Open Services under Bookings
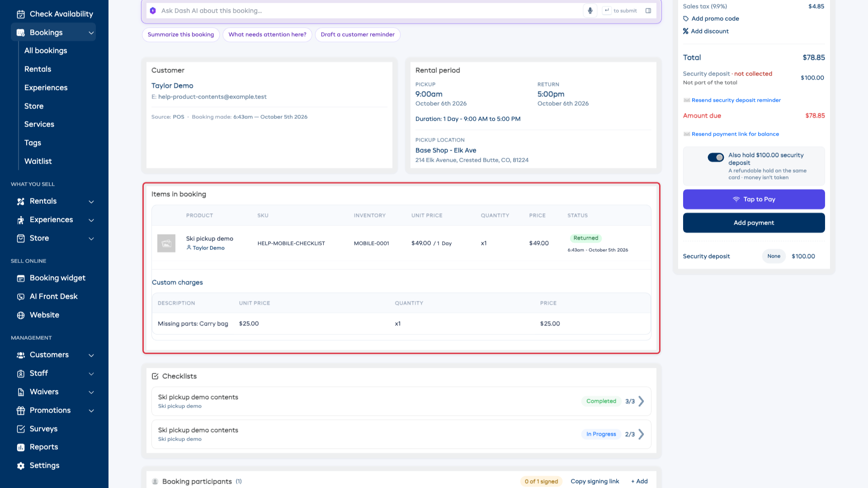 [39, 124]
